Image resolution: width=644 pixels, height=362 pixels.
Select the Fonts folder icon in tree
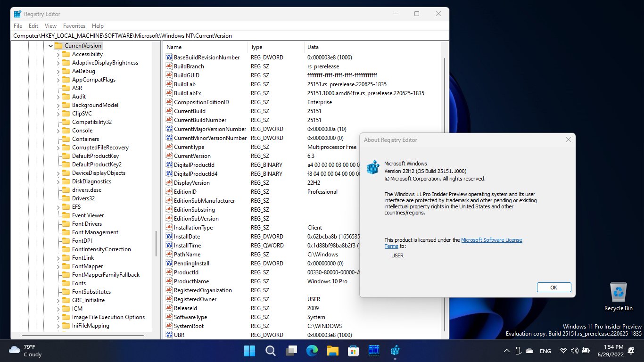click(66, 283)
